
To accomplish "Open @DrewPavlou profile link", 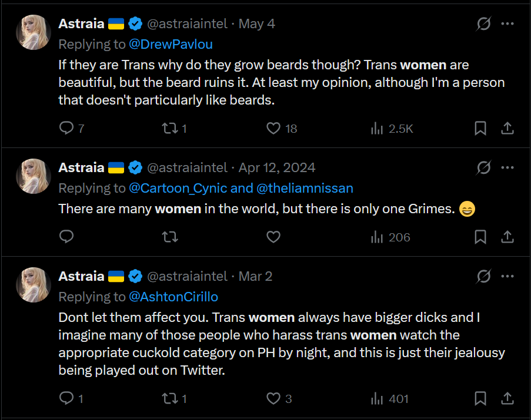I will (171, 44).
